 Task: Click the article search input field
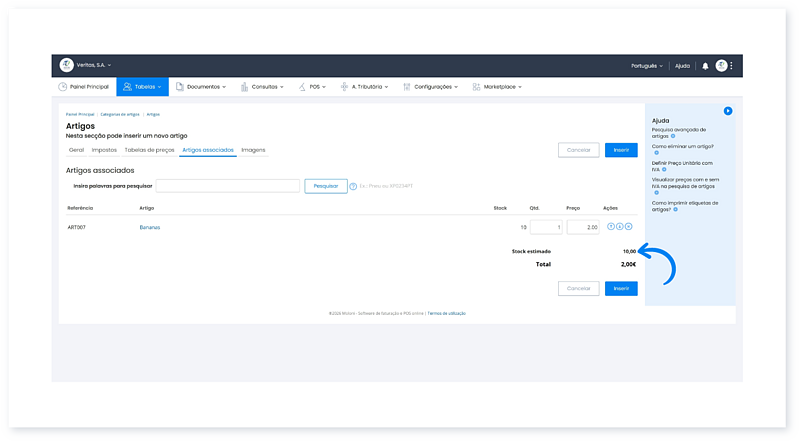228,186
